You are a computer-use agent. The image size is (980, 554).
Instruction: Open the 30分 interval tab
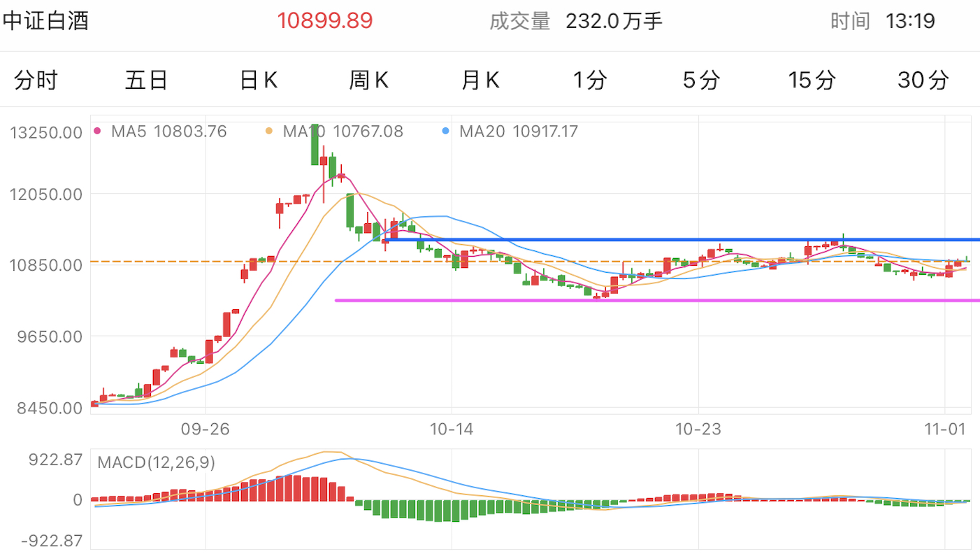(x=923, y=80)
